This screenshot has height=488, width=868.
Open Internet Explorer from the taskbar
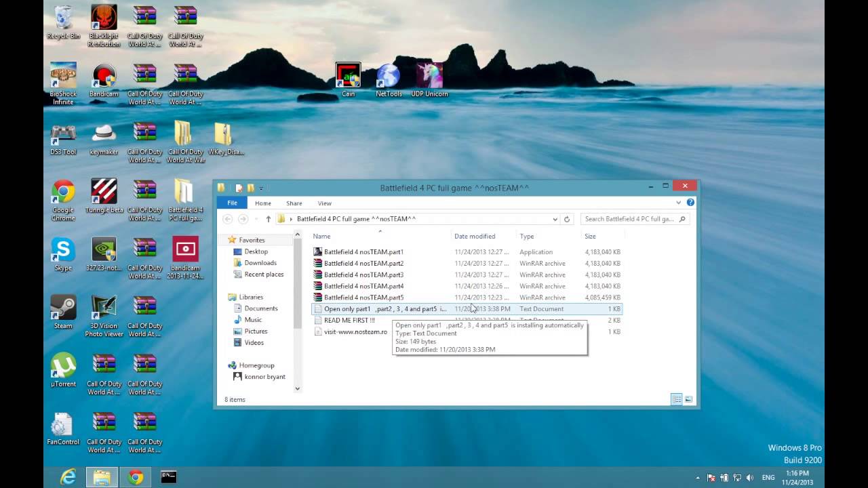tap(68, 477)
